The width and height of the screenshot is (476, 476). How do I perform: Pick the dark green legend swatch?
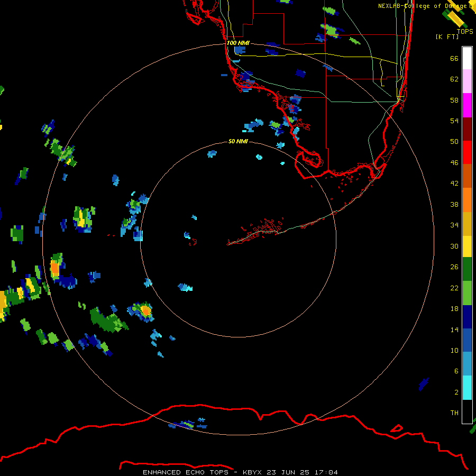point(467,269)
